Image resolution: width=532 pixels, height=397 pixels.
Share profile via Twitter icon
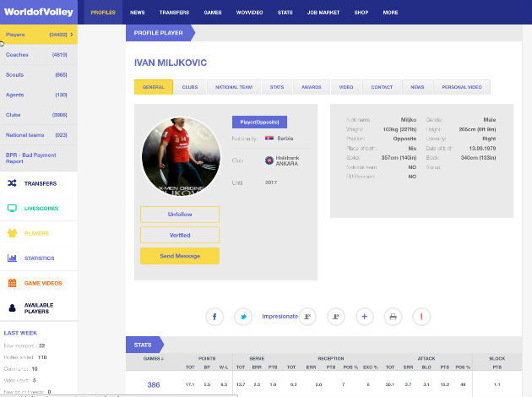243,317
